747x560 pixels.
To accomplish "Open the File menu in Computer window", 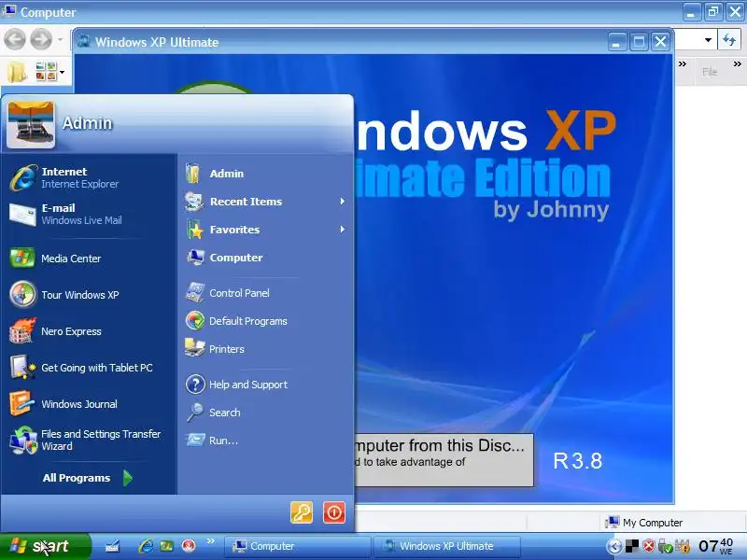I will pyautogui.click(x=710, y=72).
